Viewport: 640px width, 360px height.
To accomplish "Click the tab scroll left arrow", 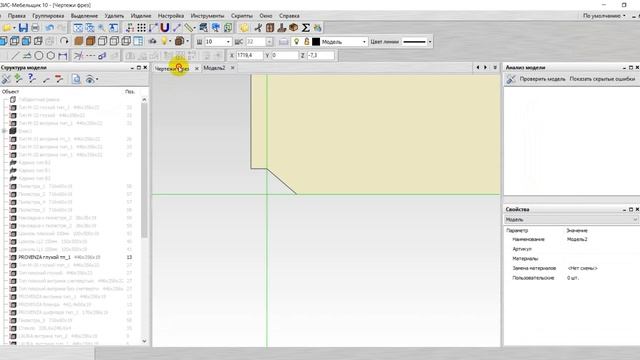I will 478,67.
